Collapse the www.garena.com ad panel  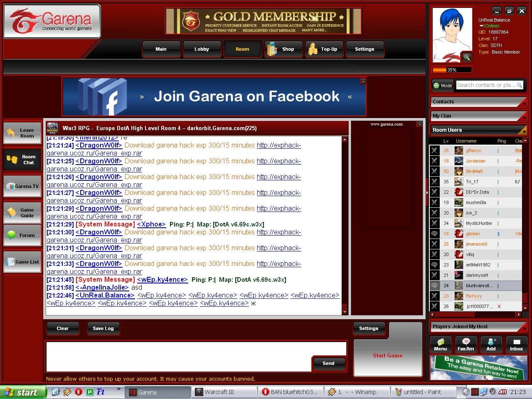tap(419, 124)
